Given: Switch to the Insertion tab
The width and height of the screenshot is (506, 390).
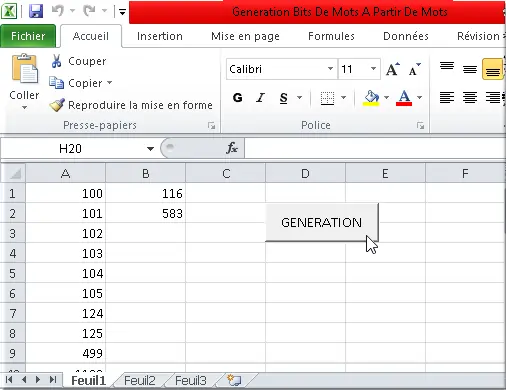Looking at the screenshot, I should 160,36.
